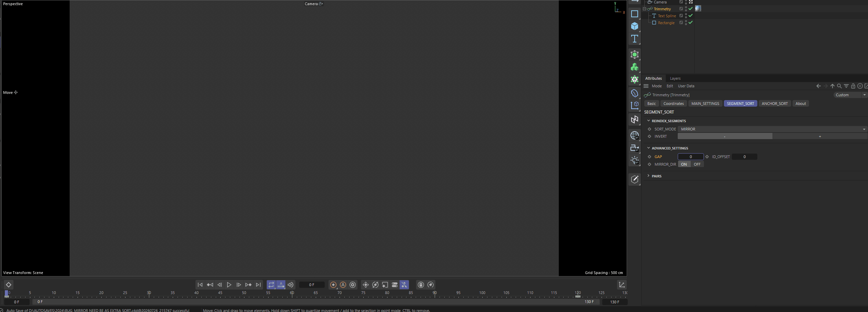Open the Edit menu in Attributes

(670, 86)
